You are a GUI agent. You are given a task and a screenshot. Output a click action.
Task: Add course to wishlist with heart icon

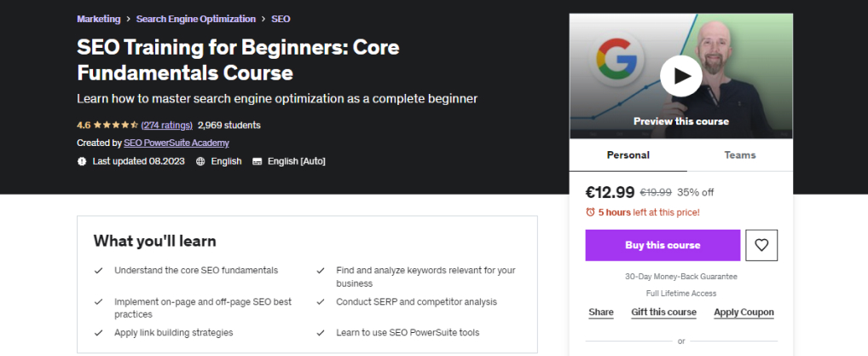761,245
